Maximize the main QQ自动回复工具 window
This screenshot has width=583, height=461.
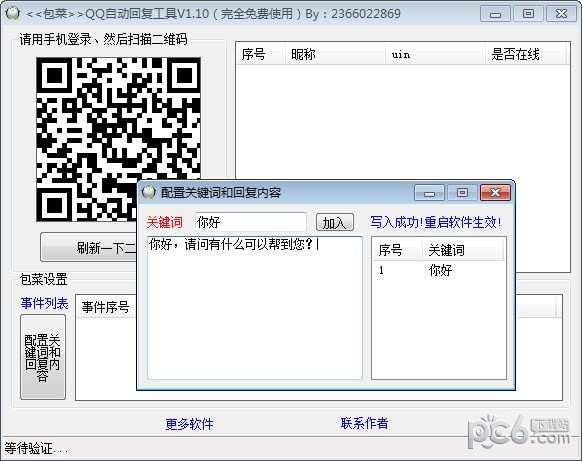(528, 14)
